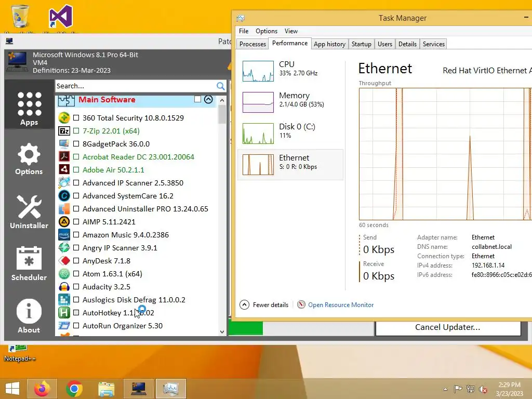
Task: Check the 7-Zip 22.01 checkbox
Action: (x=76, y=130)
